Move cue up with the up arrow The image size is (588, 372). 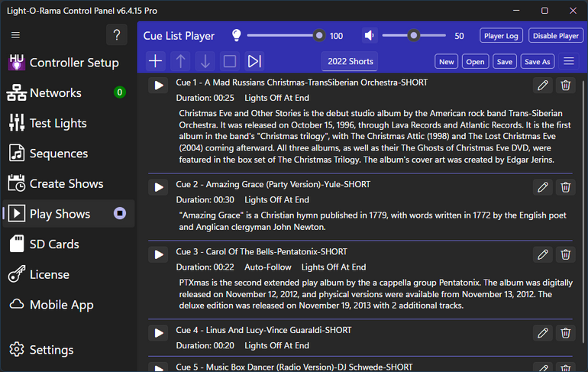pos(180,61)
